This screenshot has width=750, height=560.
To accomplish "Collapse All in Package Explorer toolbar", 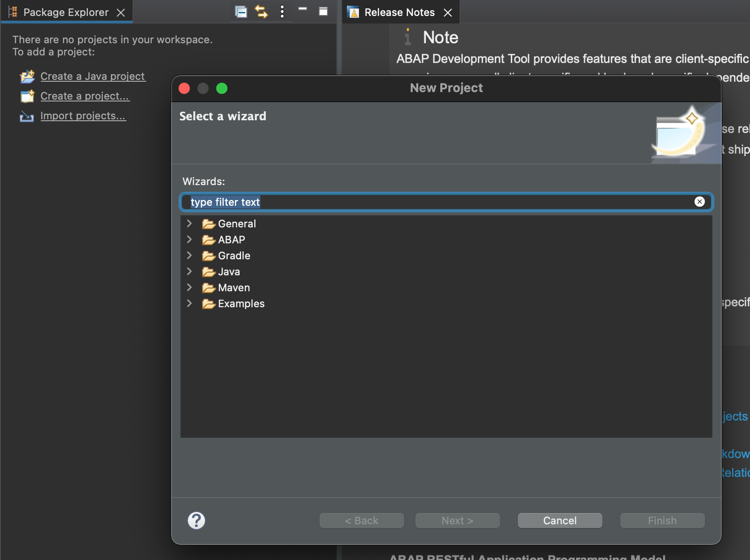I will [x=241, y=12].
